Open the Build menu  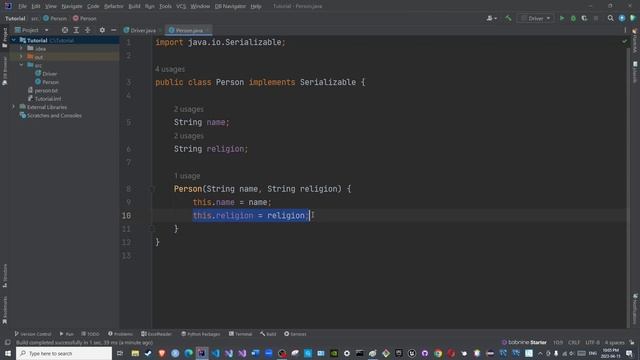click(134, 6)
